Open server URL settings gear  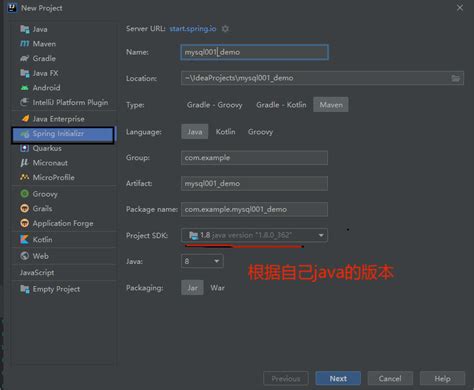coord(225,29)
